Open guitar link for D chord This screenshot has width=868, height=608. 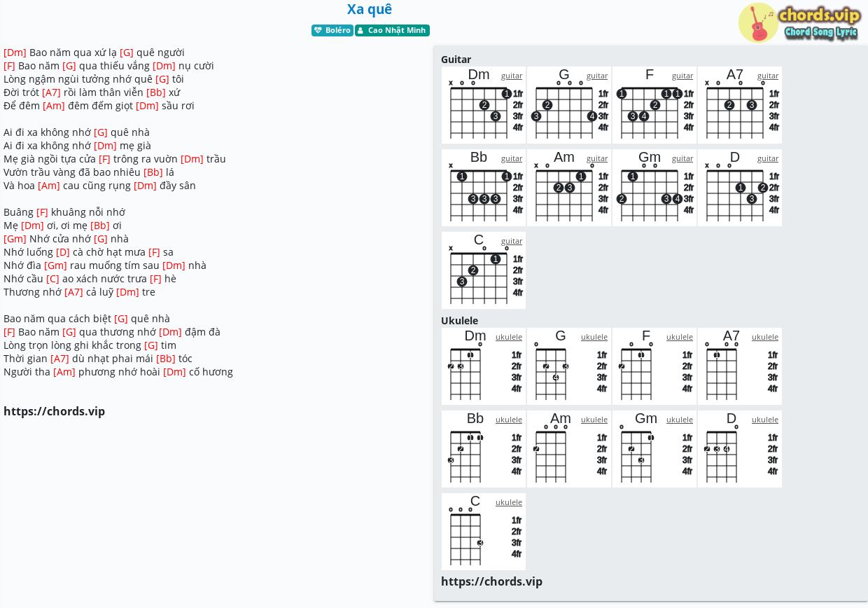tap(768, 158)
